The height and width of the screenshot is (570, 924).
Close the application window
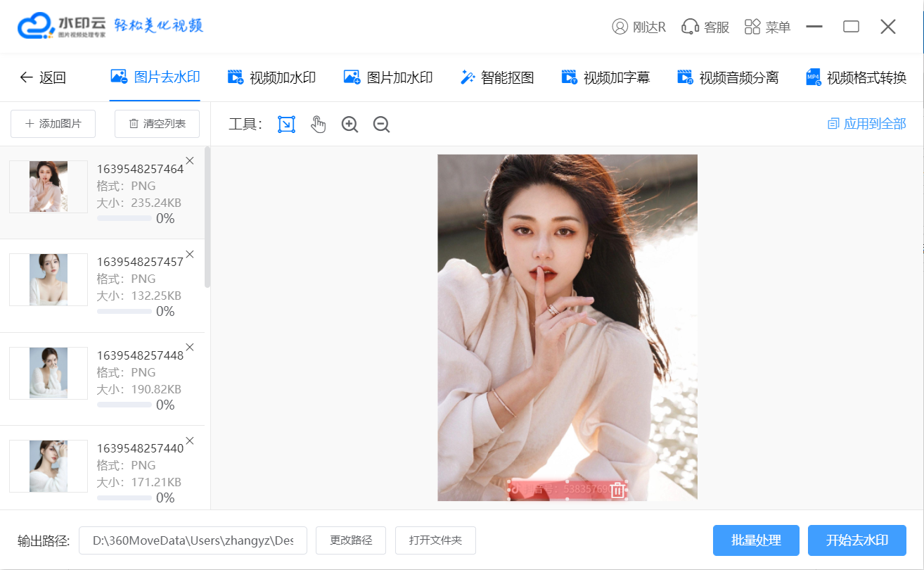888,27
